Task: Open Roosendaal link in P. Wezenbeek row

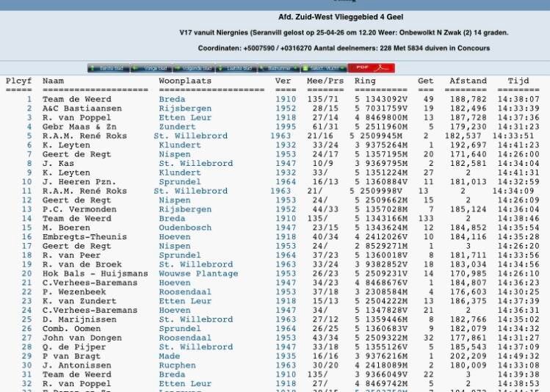Action: click(185, 291)
